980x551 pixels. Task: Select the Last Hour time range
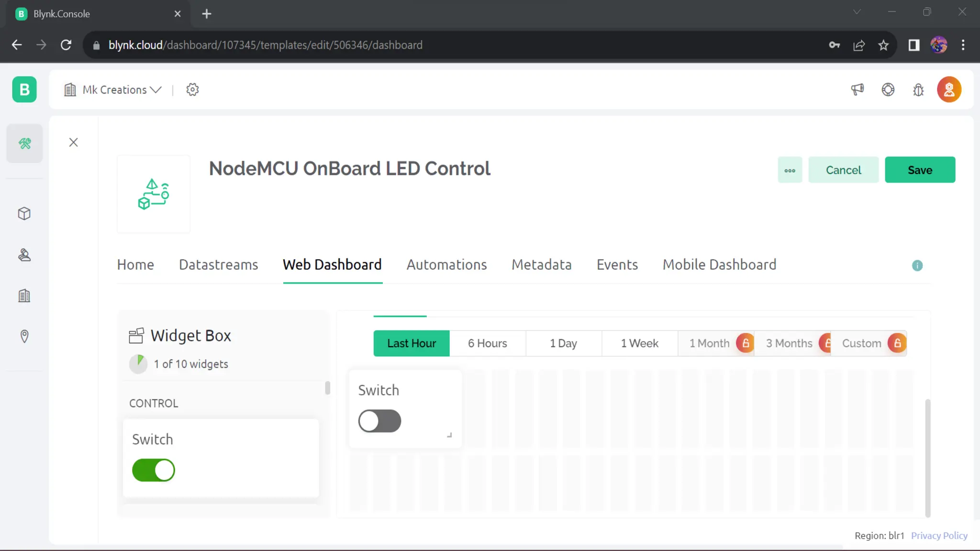412,343
